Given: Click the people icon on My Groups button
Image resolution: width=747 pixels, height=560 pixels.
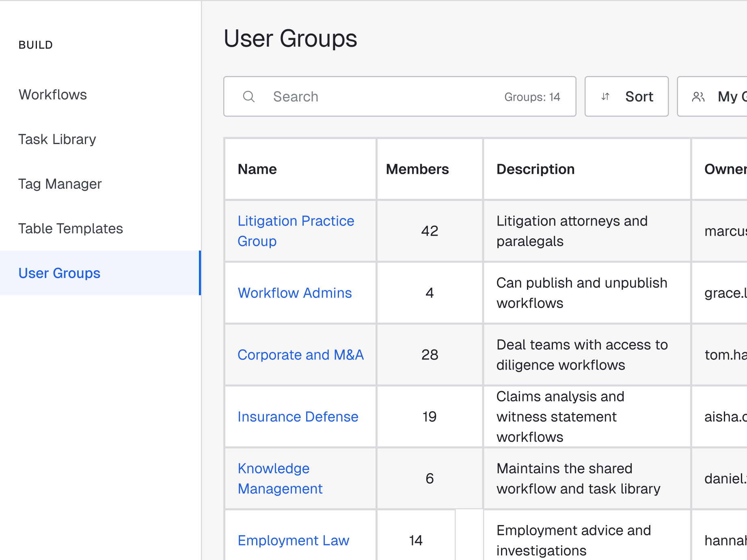Looking at the screenshot, I should click(698, 97).
